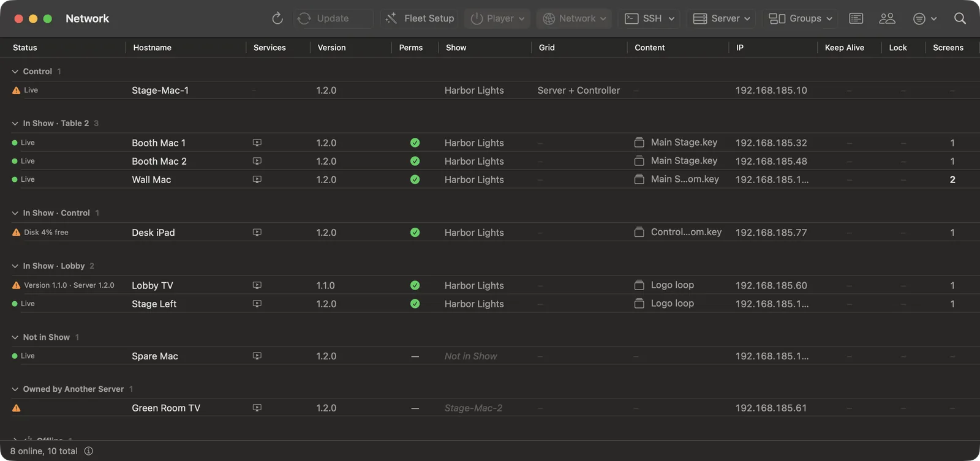
Task: Click the content icon for Desk iPad
Action: click(639, 233)
